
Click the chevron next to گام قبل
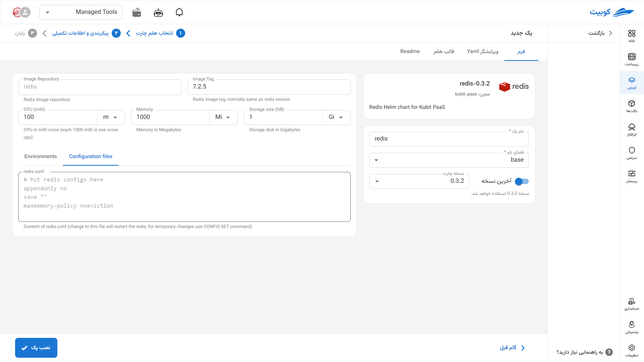[523, 348]
